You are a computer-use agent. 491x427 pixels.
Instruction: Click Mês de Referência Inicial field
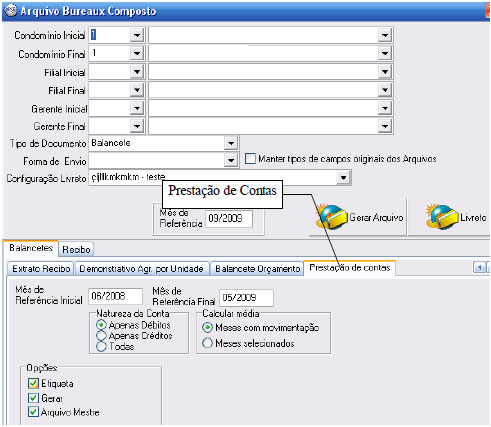[115, 296]
